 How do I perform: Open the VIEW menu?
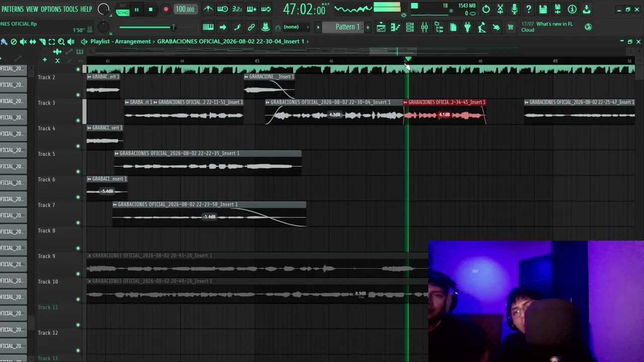tap(32, 9)
